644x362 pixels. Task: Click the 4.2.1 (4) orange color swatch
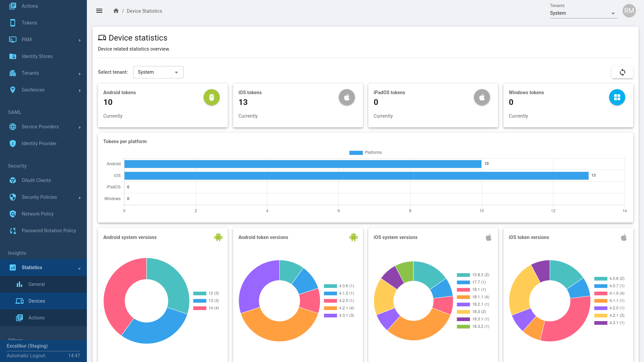pyautogui.click(x=330, y=308)
